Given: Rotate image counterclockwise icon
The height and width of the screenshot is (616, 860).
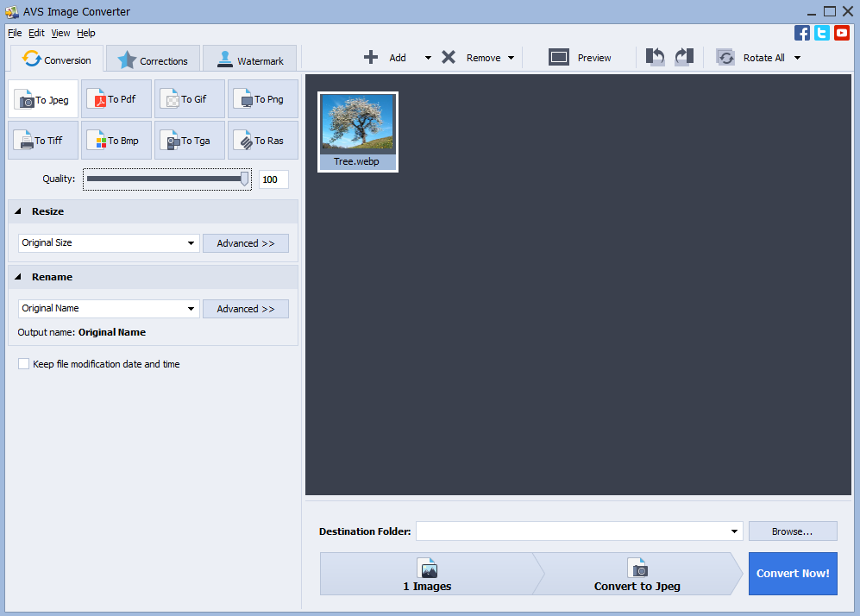Looking at the screenshot, I should [x=655, y=57].
